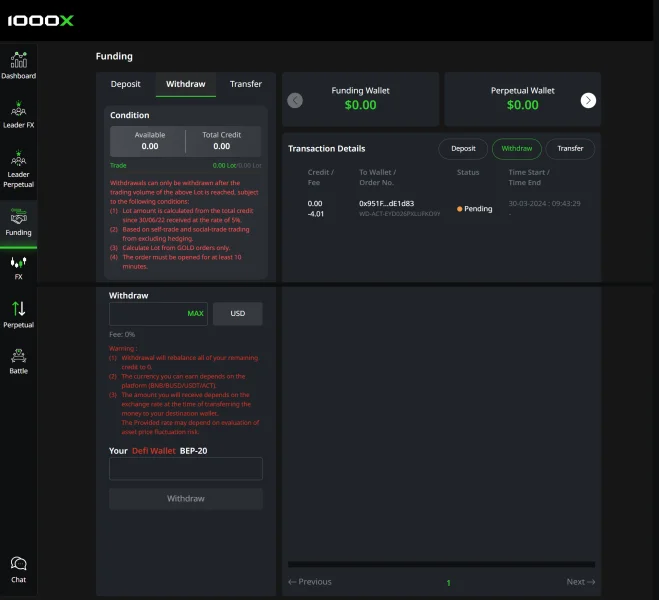
Task: Open the Dashboard sidebar icon
Action: pyautogui.click(x=18, y=64)
